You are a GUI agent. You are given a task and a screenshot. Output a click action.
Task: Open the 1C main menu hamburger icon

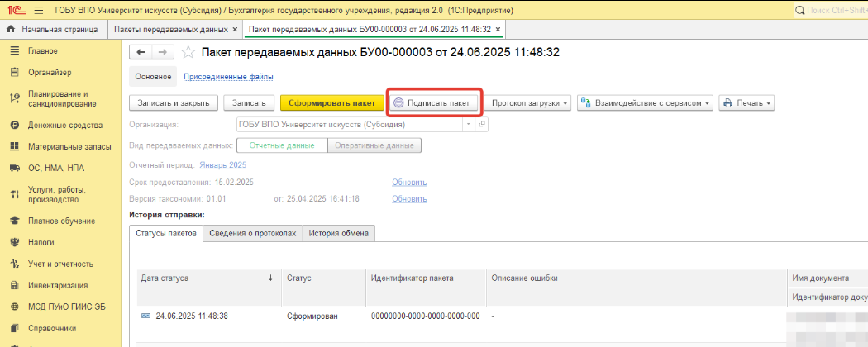coord(38,10)
